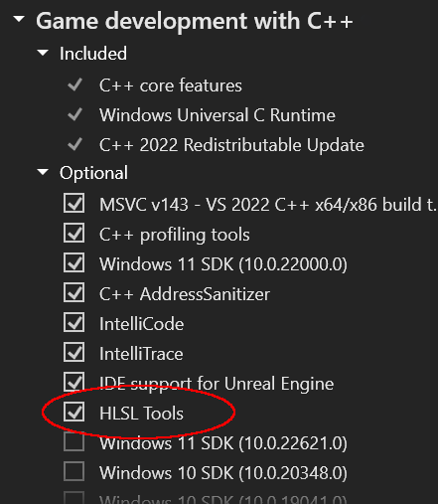Enable Windows 10 SDK (10.0.19041.0) checkbox
This screenshot has height=504, width=438.
73,498
